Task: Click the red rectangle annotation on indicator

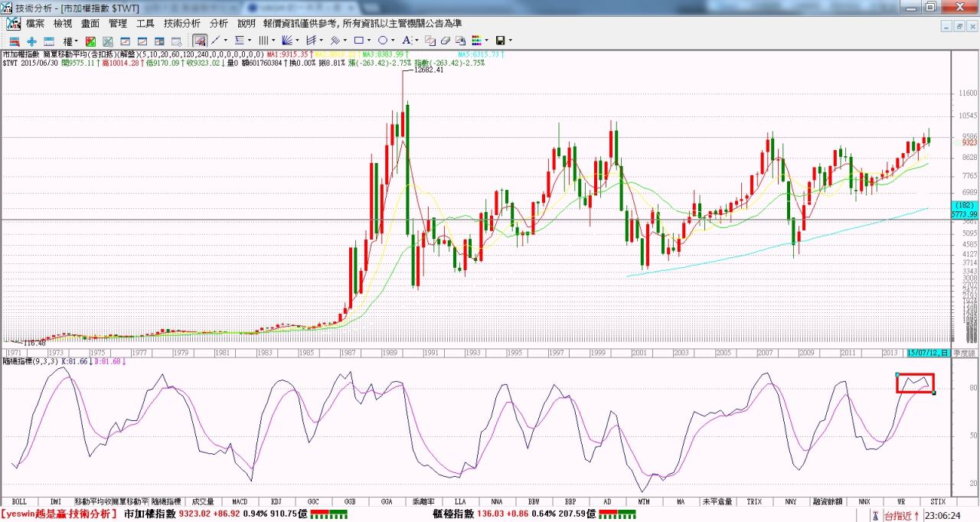Action: click(915, 383)
